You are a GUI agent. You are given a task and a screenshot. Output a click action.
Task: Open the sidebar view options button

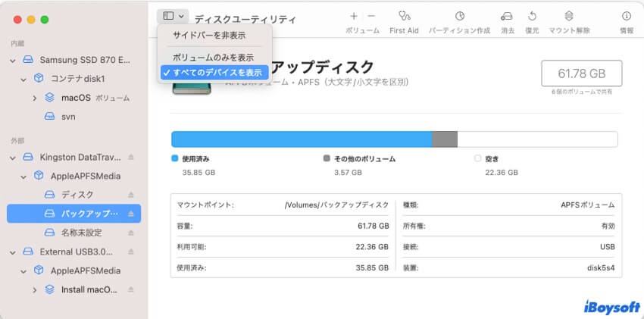(173, 16)
